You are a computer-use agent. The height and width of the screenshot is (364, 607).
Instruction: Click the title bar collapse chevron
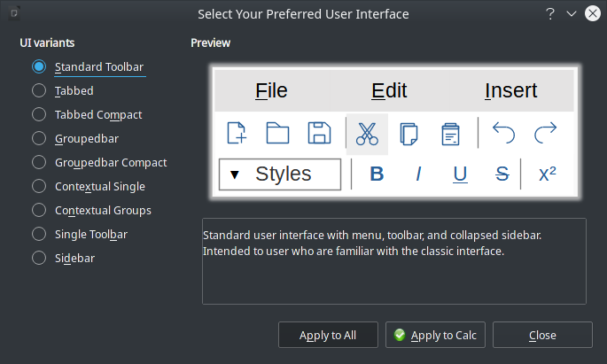[x=572, y=14]
